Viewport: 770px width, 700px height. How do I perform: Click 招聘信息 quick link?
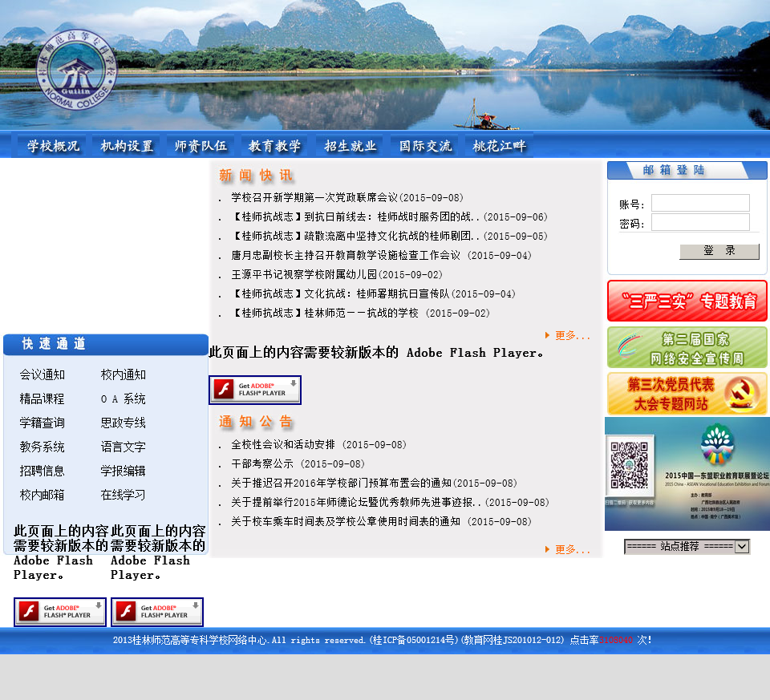coord(43,471)
